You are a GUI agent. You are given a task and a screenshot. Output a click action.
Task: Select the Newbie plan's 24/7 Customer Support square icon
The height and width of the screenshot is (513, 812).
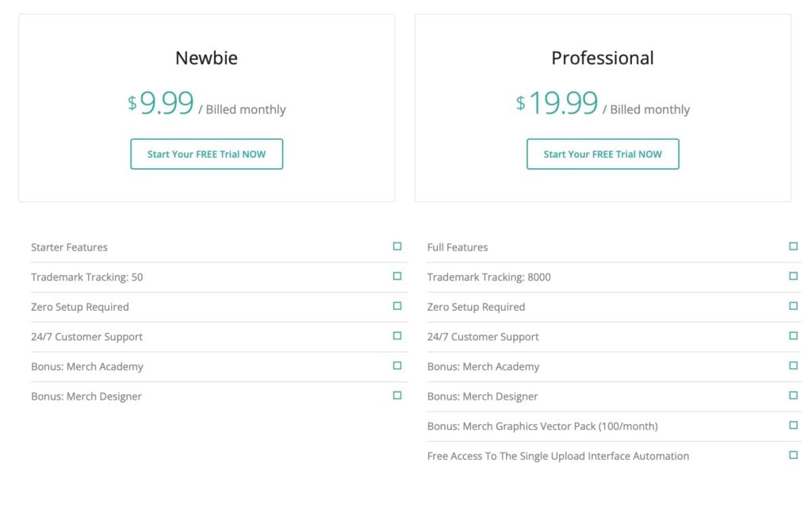coord(397,336)
